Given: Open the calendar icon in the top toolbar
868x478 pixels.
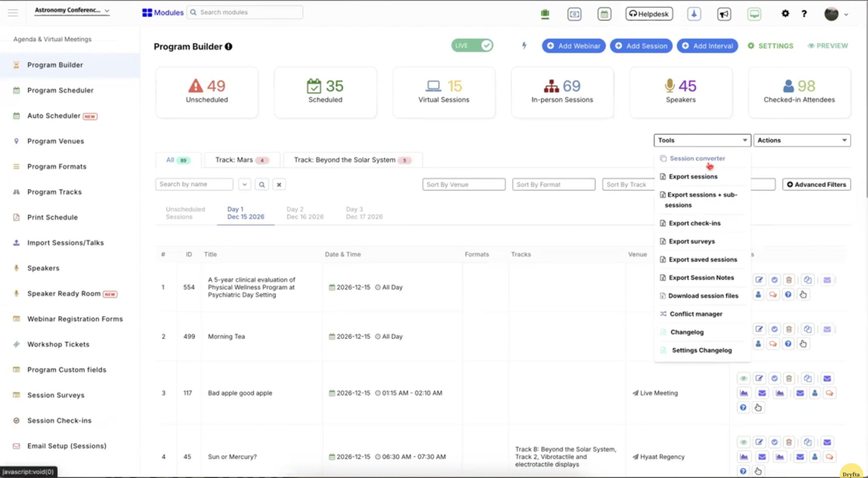Looking at the screenshot, I should pos(604,14).
